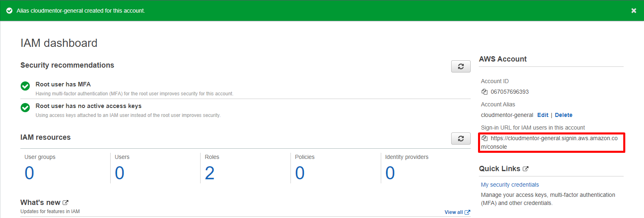Click the sign-in URL text for IAM users
The width and height of the screenshot is (644, 218).
[554, 139]
